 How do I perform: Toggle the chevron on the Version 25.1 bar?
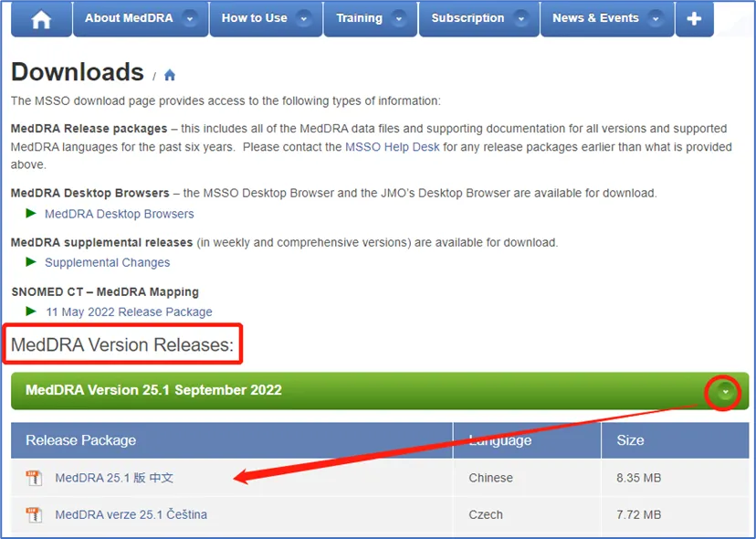pyautogui.click(x=725, y=392)
